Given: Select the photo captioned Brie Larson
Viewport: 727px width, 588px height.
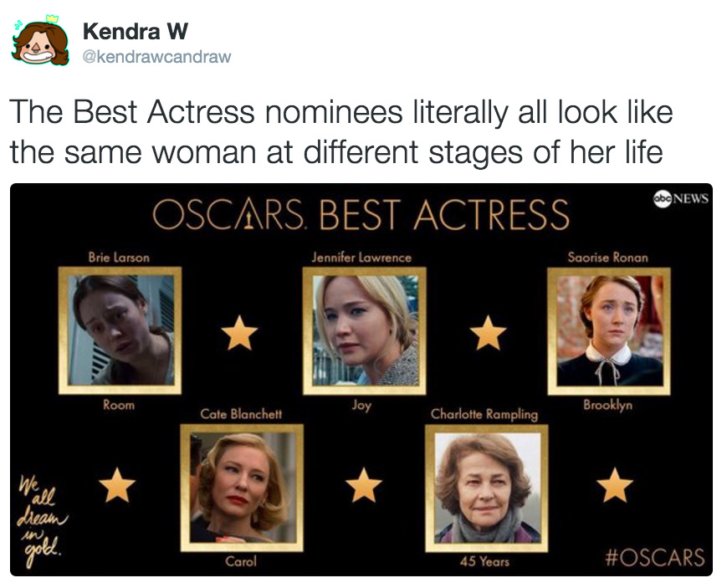Looking at the screenshot, I should (x=120, y=330).
